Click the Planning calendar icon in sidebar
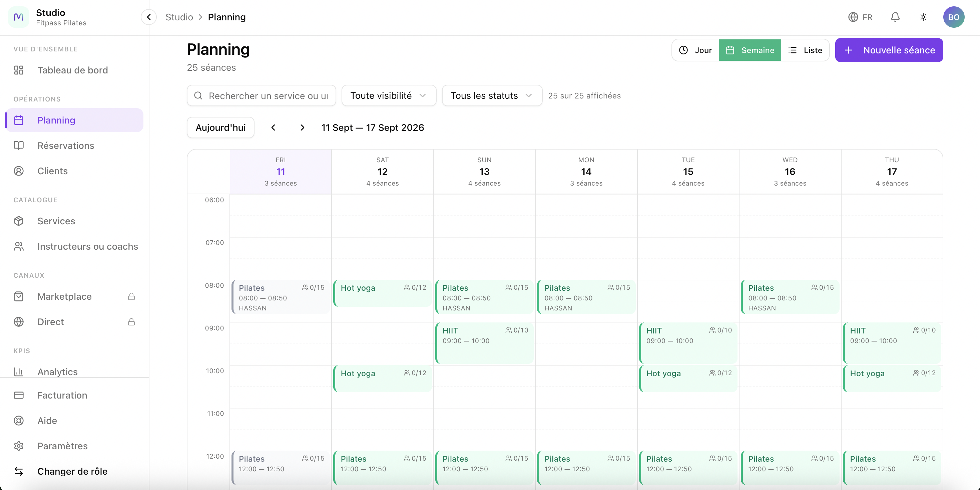Screen dimensions: 980x490 click(x=19, y=120)
